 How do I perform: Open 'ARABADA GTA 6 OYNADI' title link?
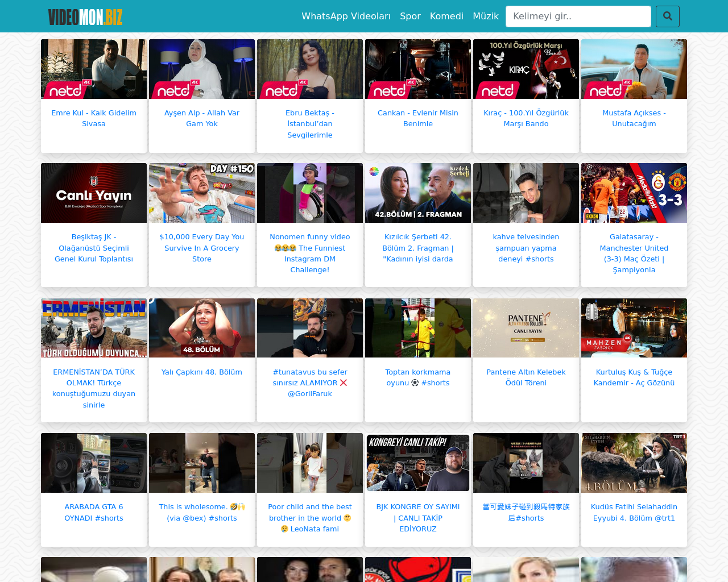pos(94,512)
